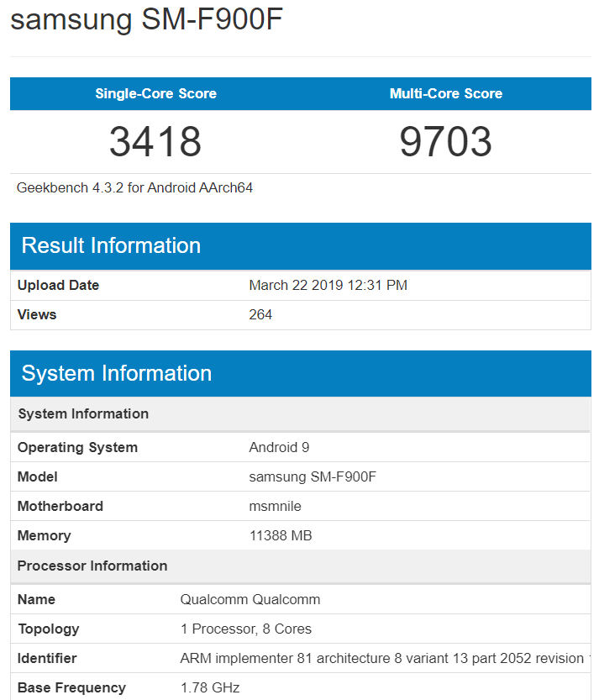This screenshot has height=700, width=599.
Task: Click the Memory label
Action: [45, 536]
